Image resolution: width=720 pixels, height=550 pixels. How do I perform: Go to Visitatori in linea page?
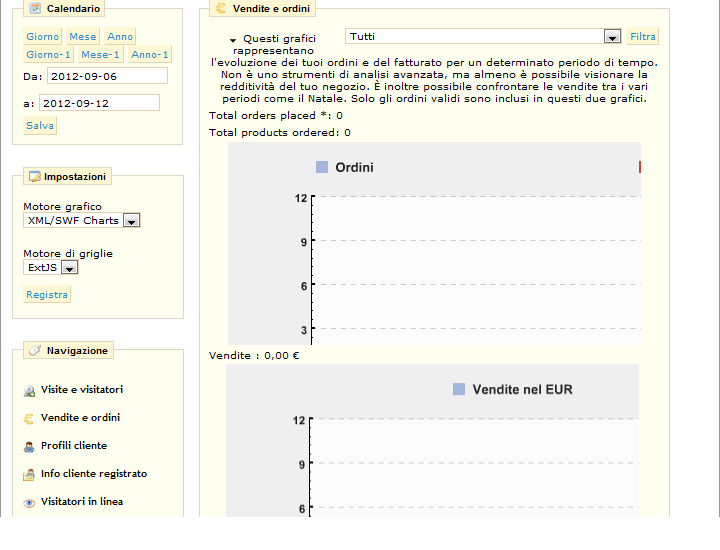81,502
